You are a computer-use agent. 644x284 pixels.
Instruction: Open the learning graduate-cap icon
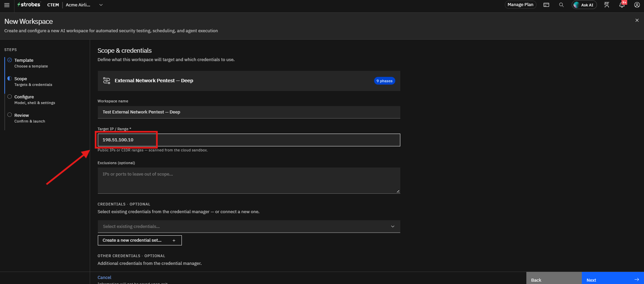pyautogui.click(x=607, y=5)
